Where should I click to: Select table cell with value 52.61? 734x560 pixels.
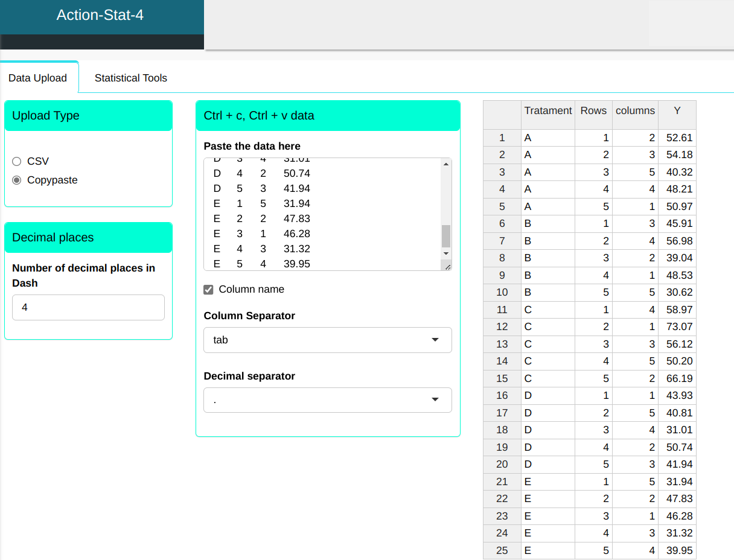677,138
